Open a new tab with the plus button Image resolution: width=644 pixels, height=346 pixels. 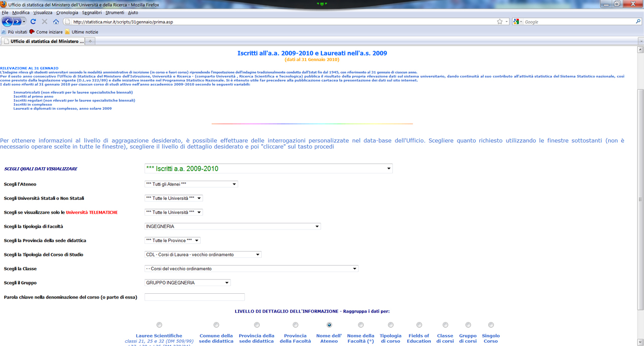pyautogui.click(x=90, y=41)
